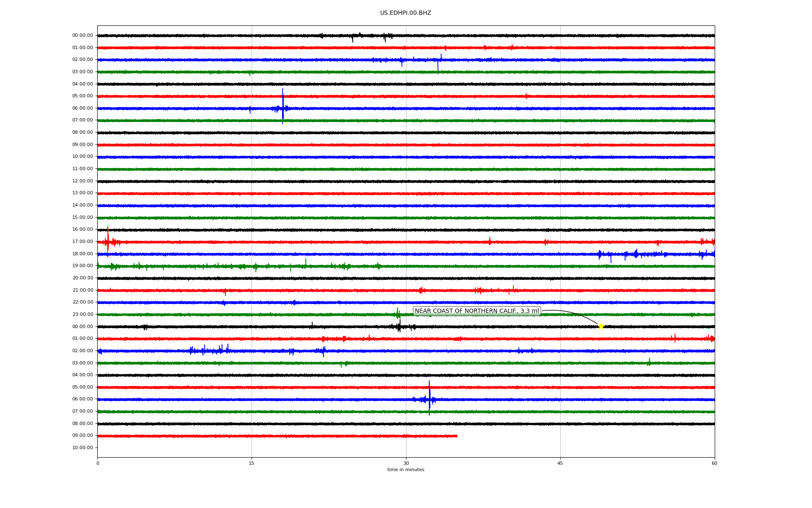
Task: Click the 10:00:00 label at the bottom
Action: click(82, 447)
